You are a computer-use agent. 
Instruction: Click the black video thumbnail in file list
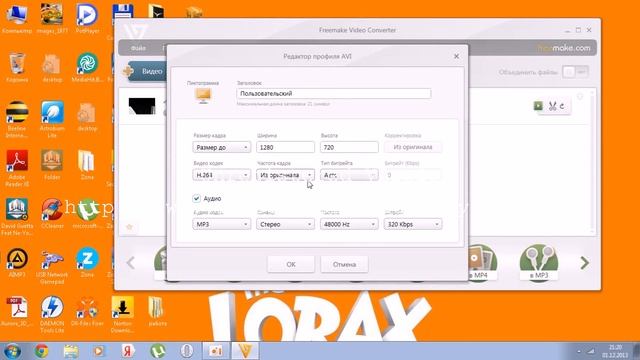point(142,106)
